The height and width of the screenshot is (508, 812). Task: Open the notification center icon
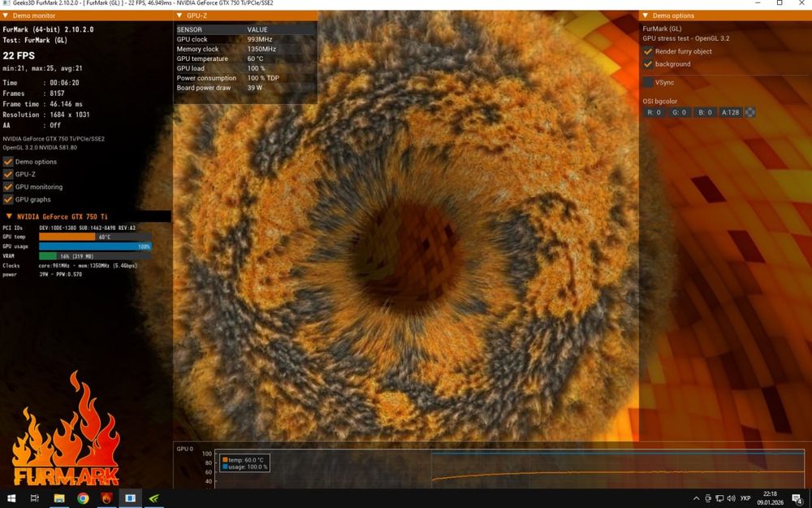click(x=797, y=499)
